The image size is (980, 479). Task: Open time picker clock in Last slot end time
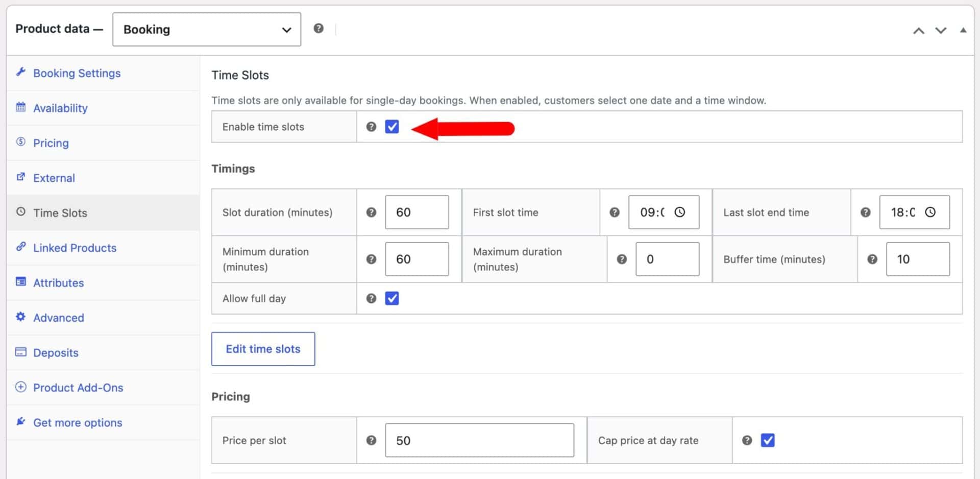click(930, 212)
